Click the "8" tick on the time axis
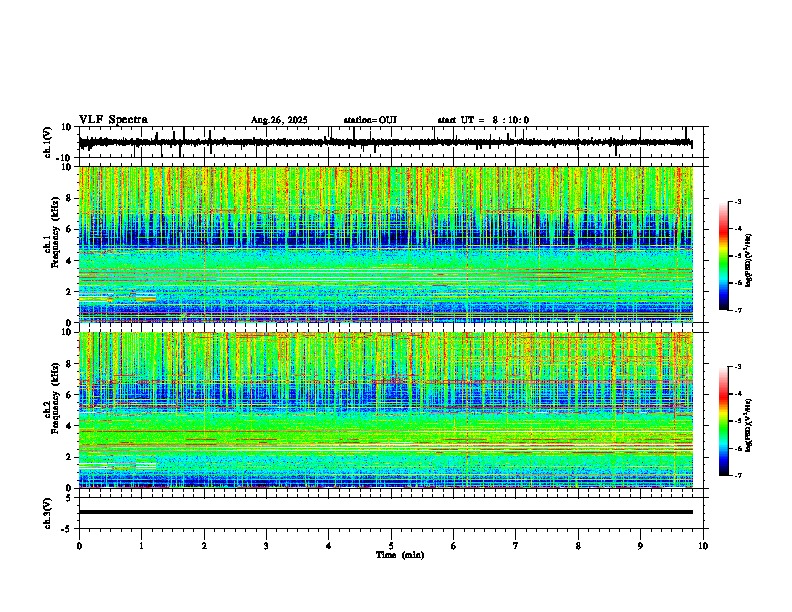792x612 pixels. (578, 546)
